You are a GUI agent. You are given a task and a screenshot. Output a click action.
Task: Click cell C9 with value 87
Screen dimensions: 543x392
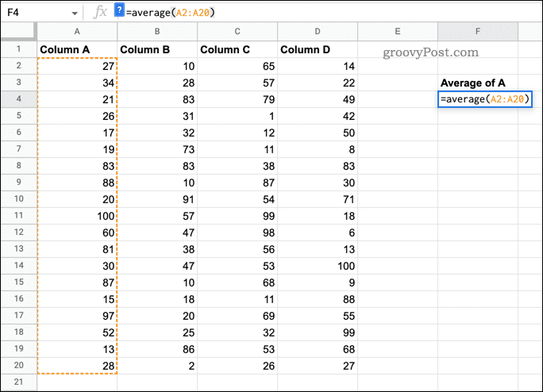[237, 183]
